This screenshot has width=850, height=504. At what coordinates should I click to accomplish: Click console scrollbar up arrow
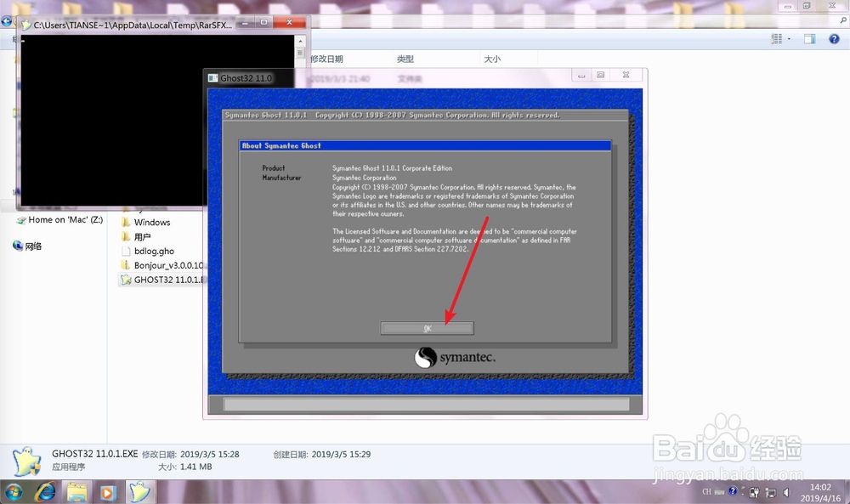coord(300,41)
